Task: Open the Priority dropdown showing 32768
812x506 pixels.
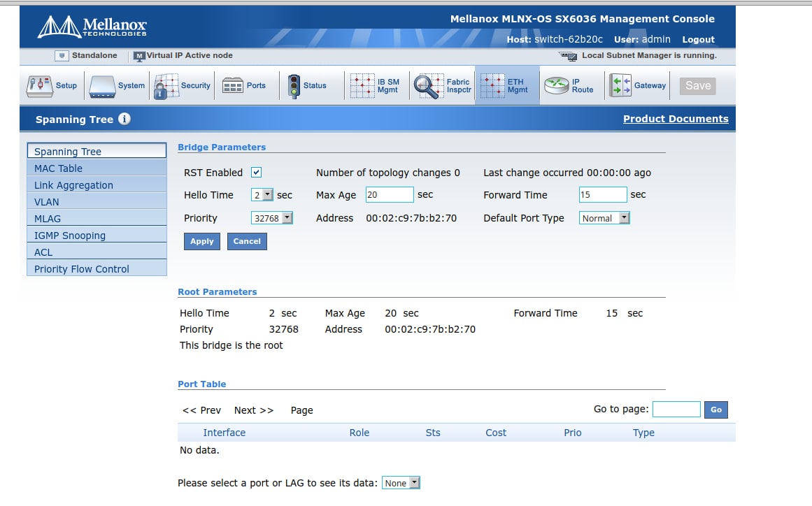Action: pyautogui.click(x=272, y=218)
